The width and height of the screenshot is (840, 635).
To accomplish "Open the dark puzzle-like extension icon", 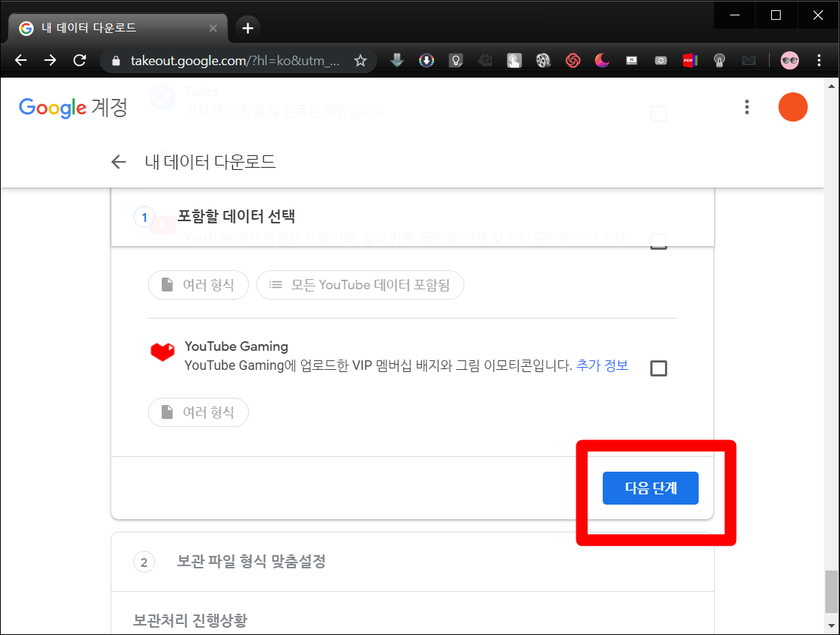I will pyautogui.click(x=485, y=61).
